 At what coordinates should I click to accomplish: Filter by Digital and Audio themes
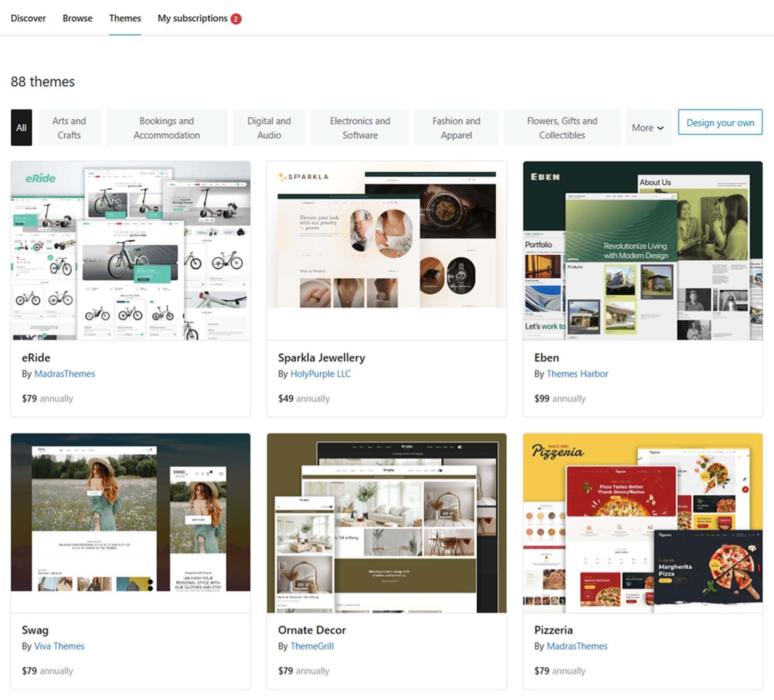point(269,128)
